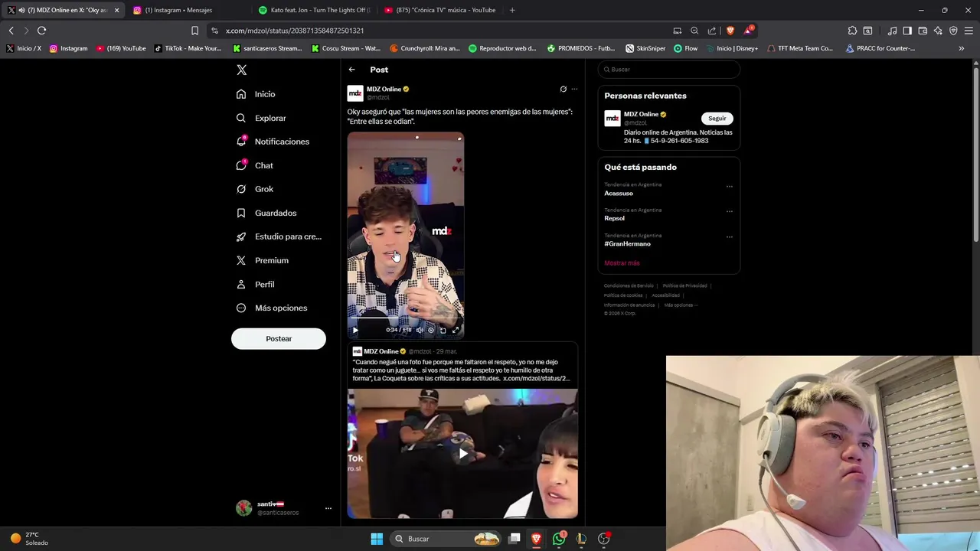Show hidden bookmarks with the chevron
980x551 pixels.
pos(962,48)
